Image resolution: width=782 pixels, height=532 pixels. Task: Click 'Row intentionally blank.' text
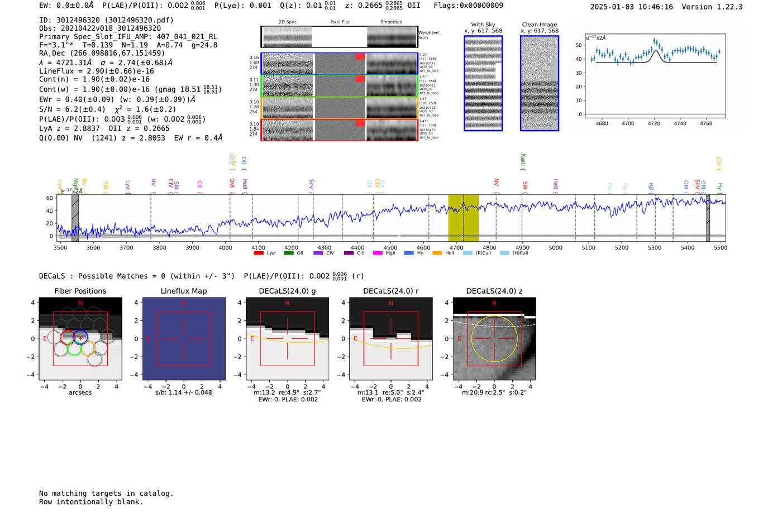pyautogui.click(x=91, y=502)
